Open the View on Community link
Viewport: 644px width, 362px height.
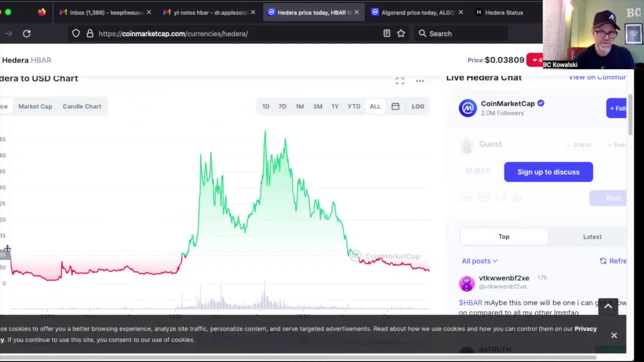click(x=597, y=77)
